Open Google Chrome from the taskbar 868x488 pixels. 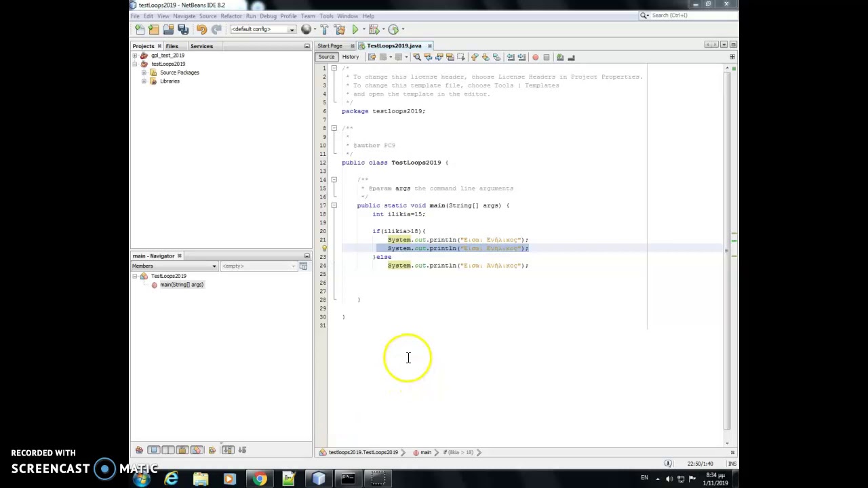click(260, 479)
